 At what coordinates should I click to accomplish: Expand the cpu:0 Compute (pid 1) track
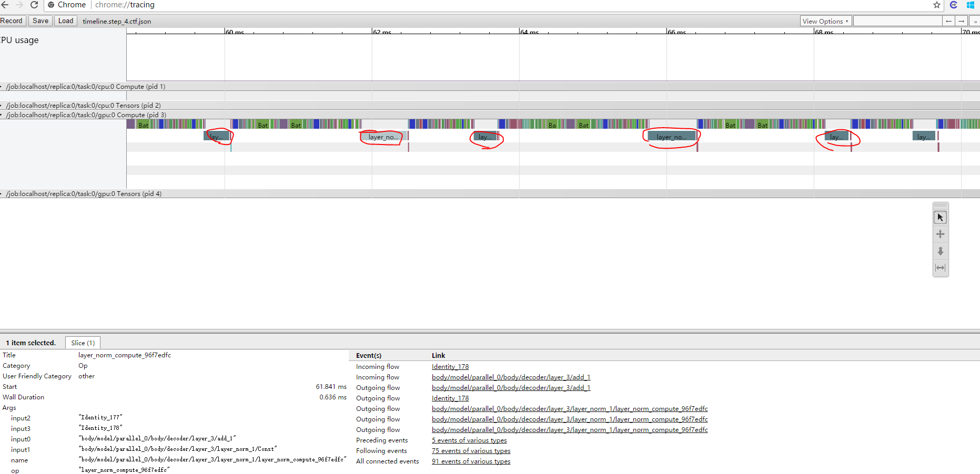(3, 86)
